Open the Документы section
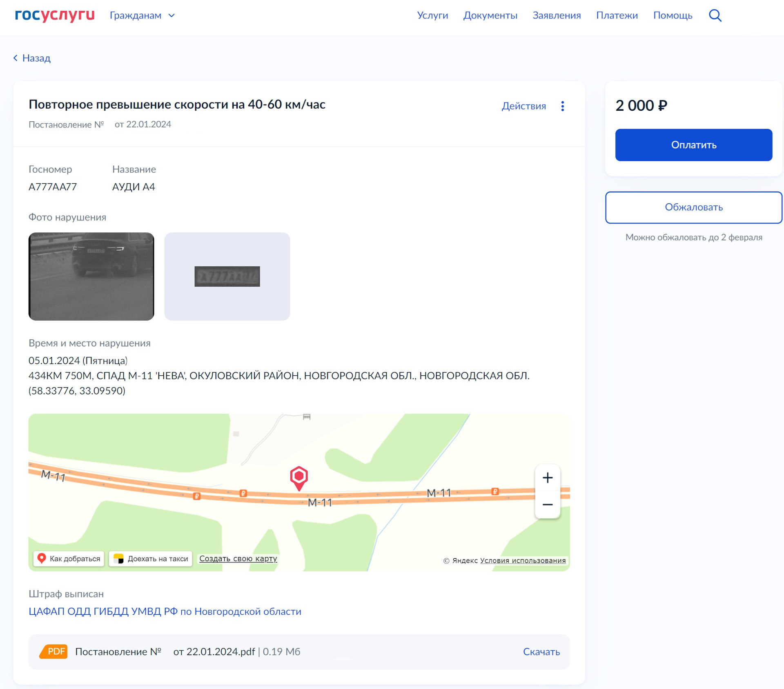The image size is (784, 689). (490, 15)
